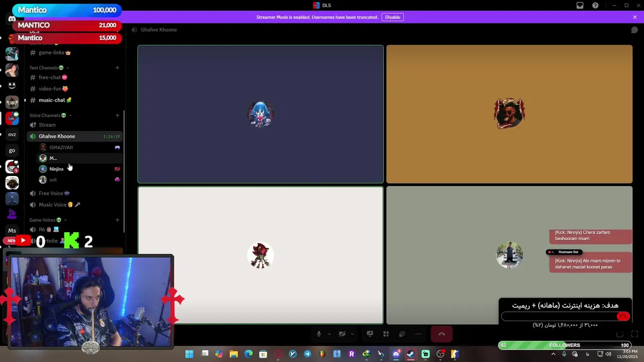
Task: Turn on camera in call controls
Action: pyautogui.click(x=342, y=334)
